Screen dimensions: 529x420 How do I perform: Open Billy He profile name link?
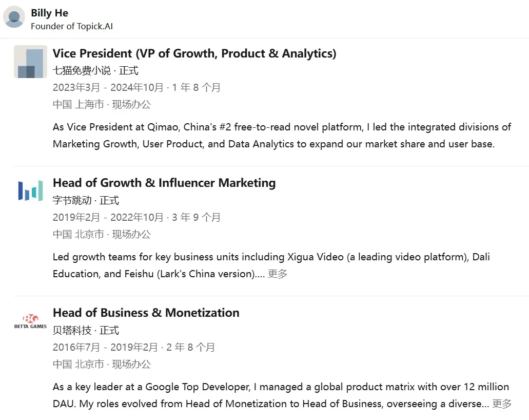[x=50, y=13]
